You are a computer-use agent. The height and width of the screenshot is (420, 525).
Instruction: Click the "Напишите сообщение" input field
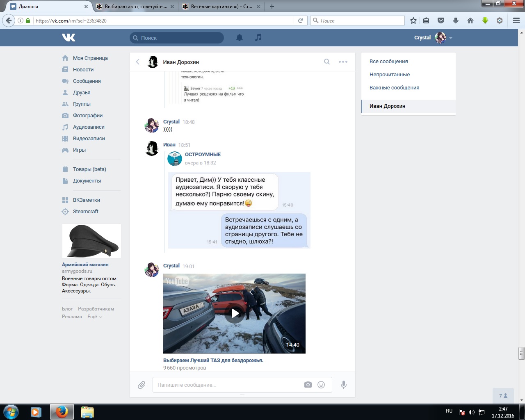228,385
